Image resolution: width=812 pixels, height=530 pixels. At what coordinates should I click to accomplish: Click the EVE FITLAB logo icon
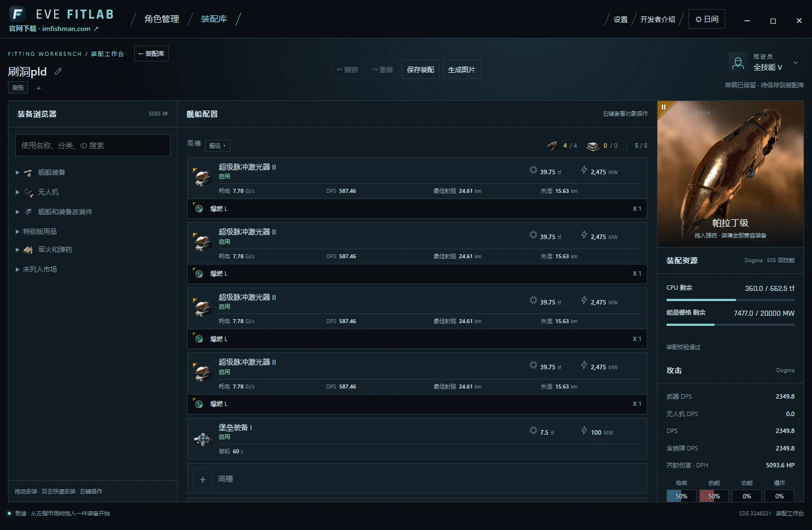[x=17, y=14]
